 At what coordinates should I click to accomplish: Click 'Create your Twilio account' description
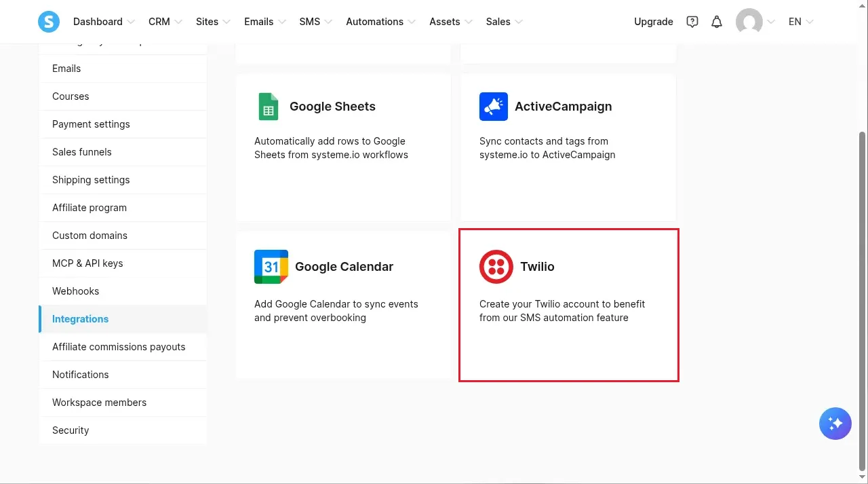562,311
